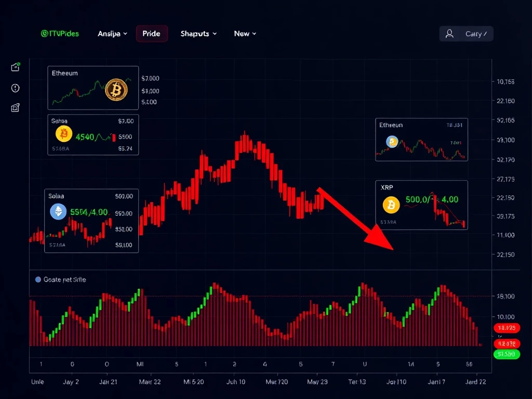
Task: Click the Ethereum mini chart panel on the right
Action: point(421,139)
